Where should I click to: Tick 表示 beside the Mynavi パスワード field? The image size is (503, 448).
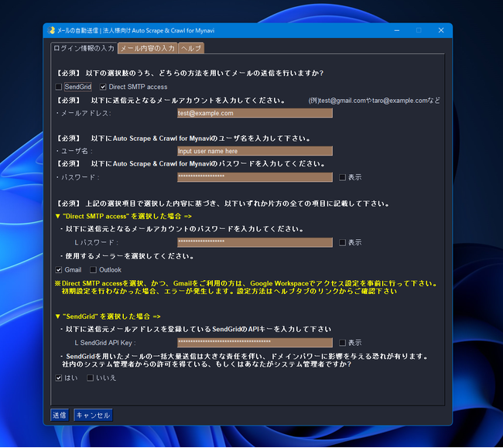(343, 177)
